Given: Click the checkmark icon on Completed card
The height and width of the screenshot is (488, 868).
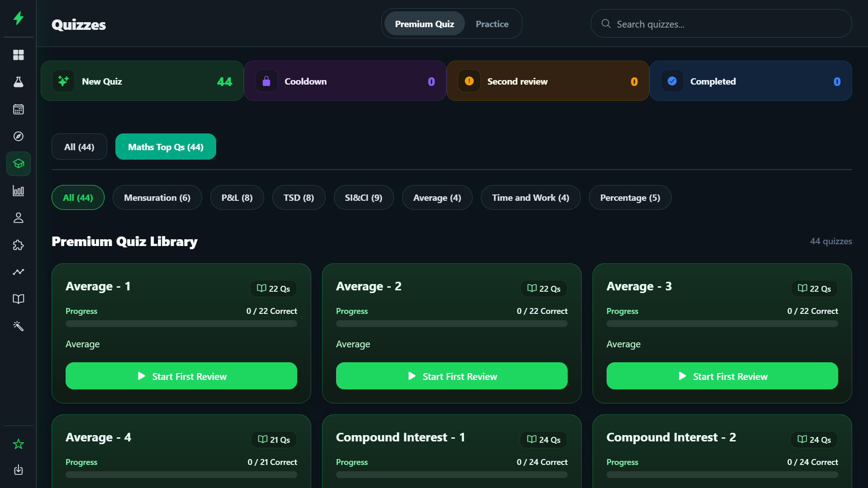Looking at the screenshot, I should click(672, 81).
